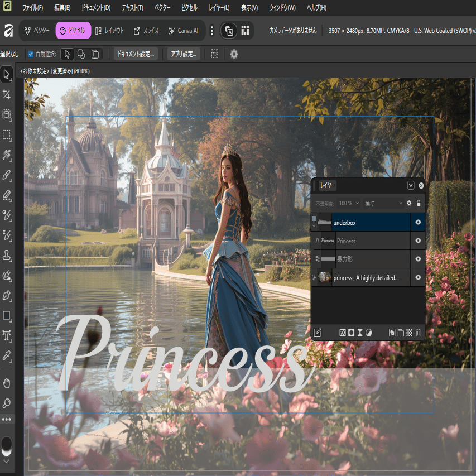Open the 編集(E) menu

[62, 8]
